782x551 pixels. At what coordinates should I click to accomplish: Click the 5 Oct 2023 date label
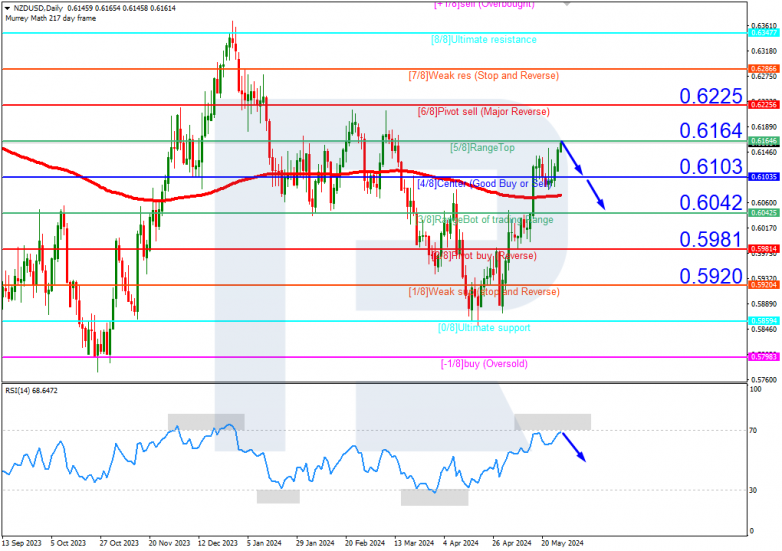click(68, 543)
